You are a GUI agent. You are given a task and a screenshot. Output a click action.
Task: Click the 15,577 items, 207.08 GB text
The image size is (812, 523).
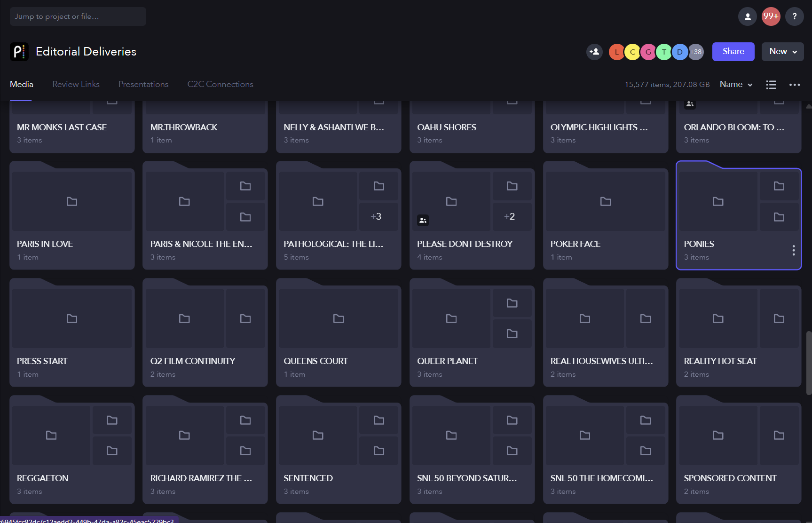pos(667,85)
